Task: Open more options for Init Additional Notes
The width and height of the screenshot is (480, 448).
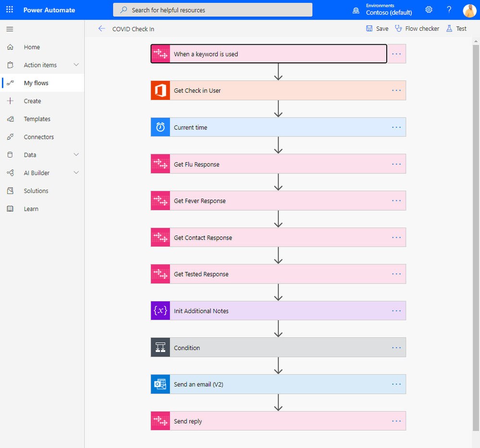Action: pyautogui.click(x=396, y=311)
